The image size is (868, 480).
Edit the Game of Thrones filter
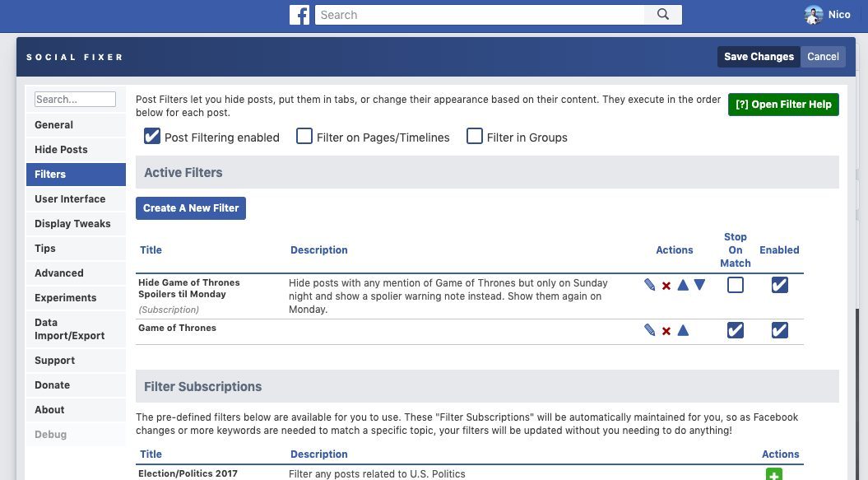[650, 330]
